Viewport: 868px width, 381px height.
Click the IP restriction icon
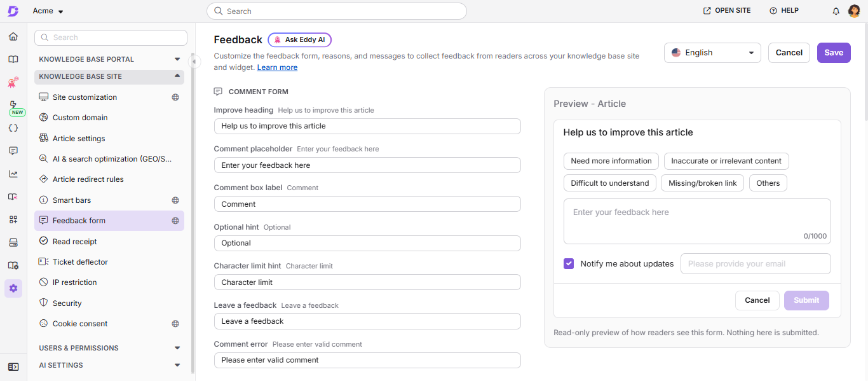(x=43, y=282)
